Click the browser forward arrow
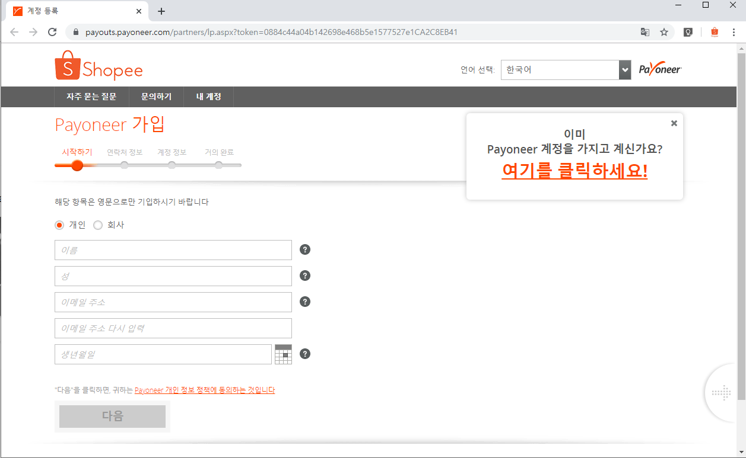 click(x=33, y=32)
